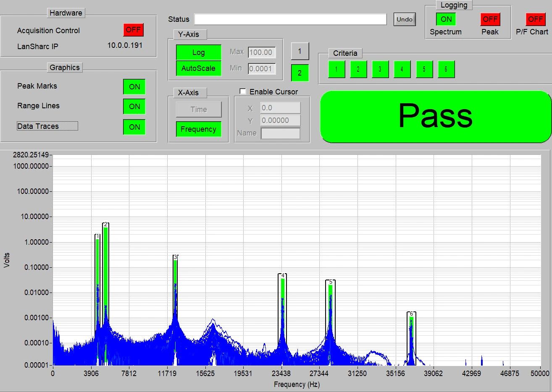Switch X-Axis to Time mode

pyautogui.click(x=198, y=109)
